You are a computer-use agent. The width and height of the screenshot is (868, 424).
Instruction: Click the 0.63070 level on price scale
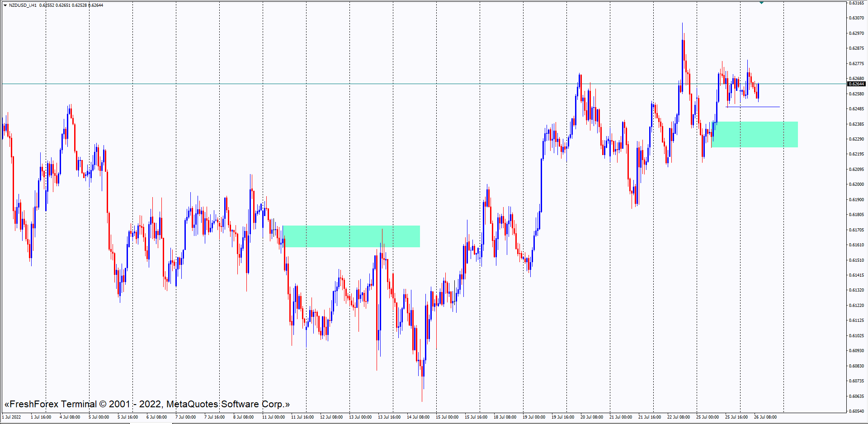856,18
